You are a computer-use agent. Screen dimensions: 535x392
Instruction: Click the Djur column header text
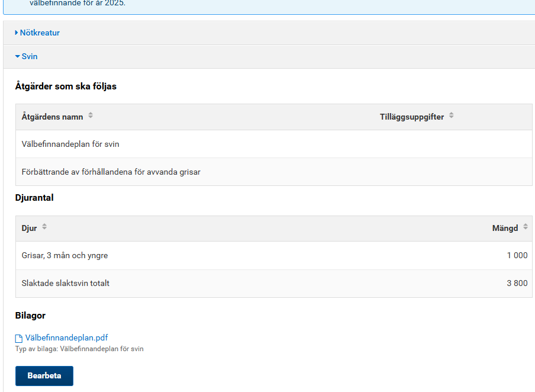point(29,228)
